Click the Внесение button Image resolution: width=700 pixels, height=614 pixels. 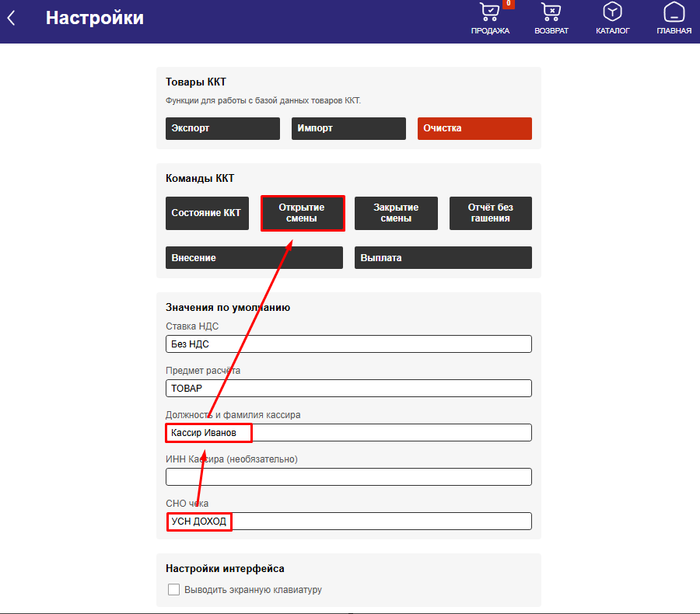pyautogui.click(x=254, y=257)
